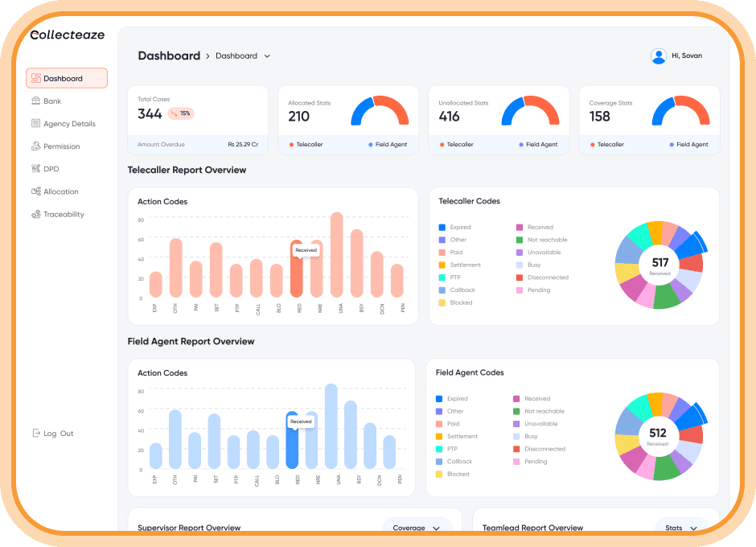
Task: Toggle Telecaller legend in Unallocated Stats card
Action: (x=457, y=144)
